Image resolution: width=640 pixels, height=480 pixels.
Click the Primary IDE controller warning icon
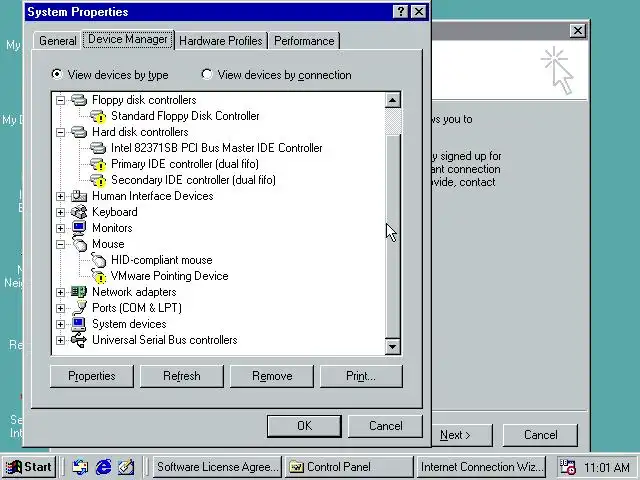(98, 164)
